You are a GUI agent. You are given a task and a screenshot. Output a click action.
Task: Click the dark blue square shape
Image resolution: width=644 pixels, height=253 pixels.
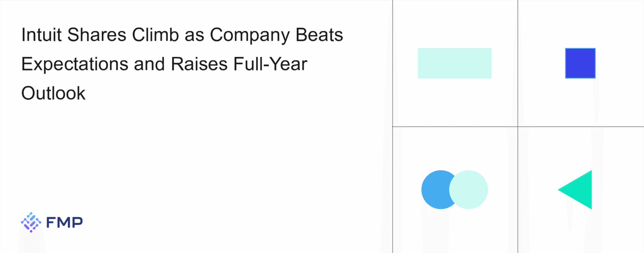pyautogui.click(x=580, y=63)
